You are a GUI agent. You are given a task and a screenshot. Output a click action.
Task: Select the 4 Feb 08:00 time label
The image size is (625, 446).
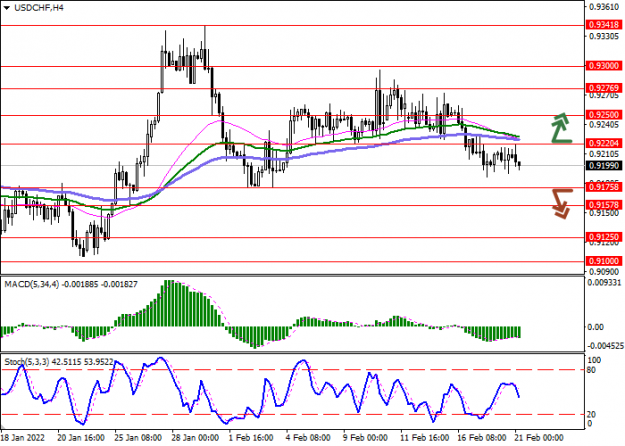309,438
